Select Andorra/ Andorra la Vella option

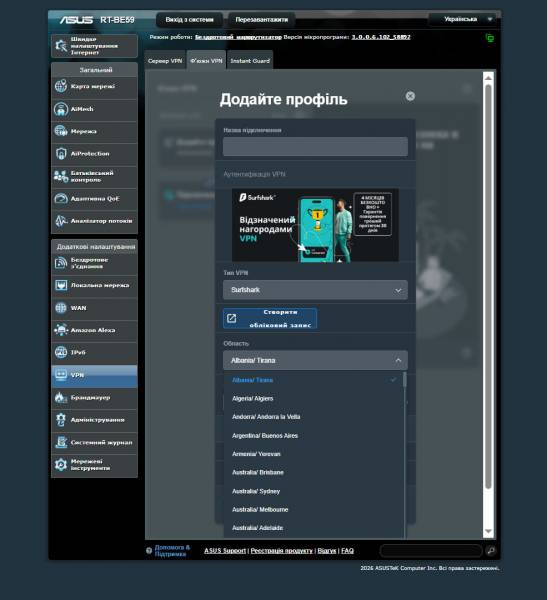click(x=314, y=417)
